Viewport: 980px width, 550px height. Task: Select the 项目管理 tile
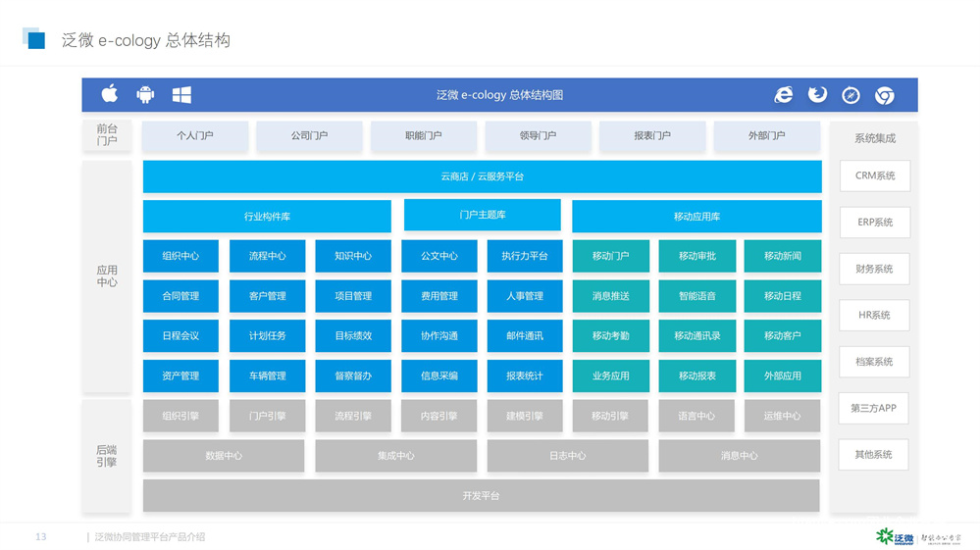[x=353, y=296]
